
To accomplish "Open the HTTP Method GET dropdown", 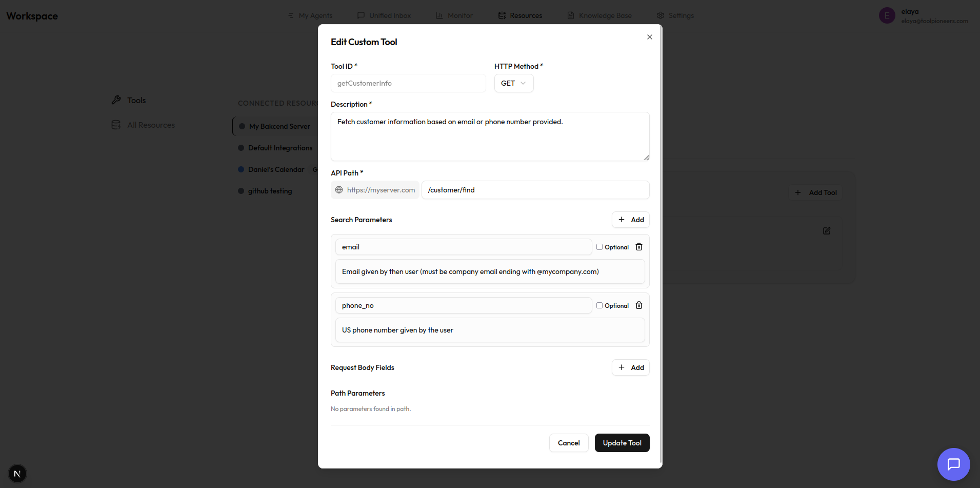I will tap(513, 83).
